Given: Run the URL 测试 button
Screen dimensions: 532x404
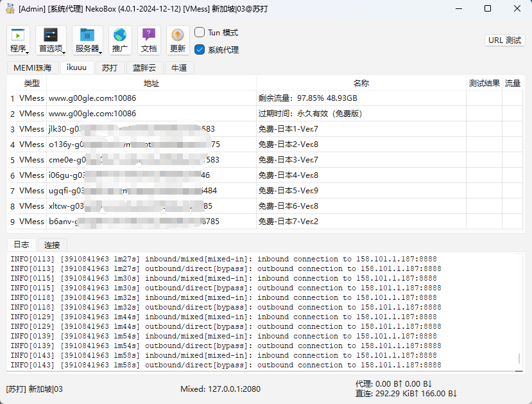Looking at the screenshot, I should click(x=504, y=40).
